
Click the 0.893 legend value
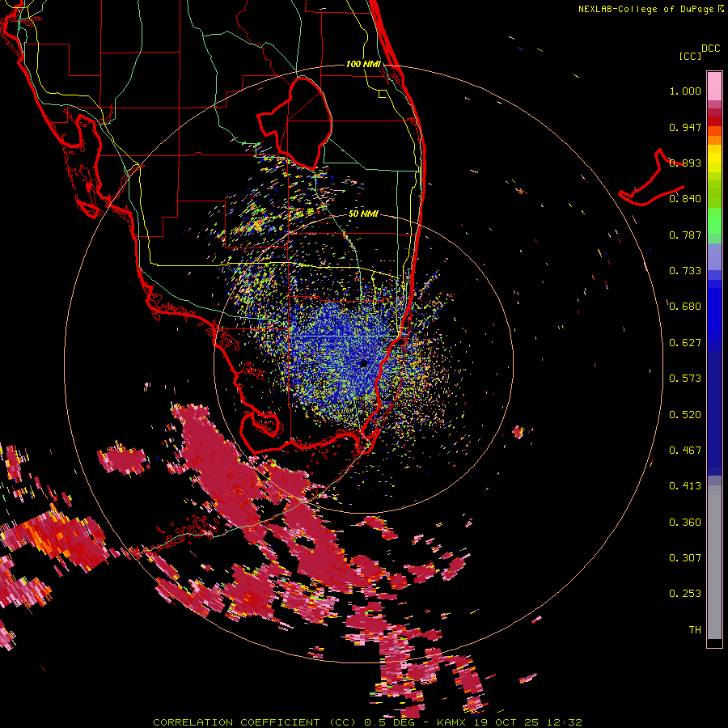pos(685,163)
